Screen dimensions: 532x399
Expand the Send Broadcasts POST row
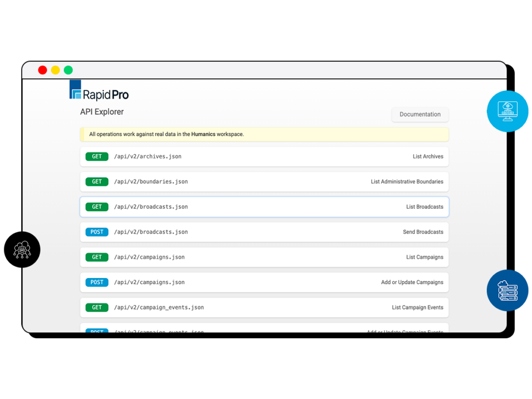click(x=264, y=232)
